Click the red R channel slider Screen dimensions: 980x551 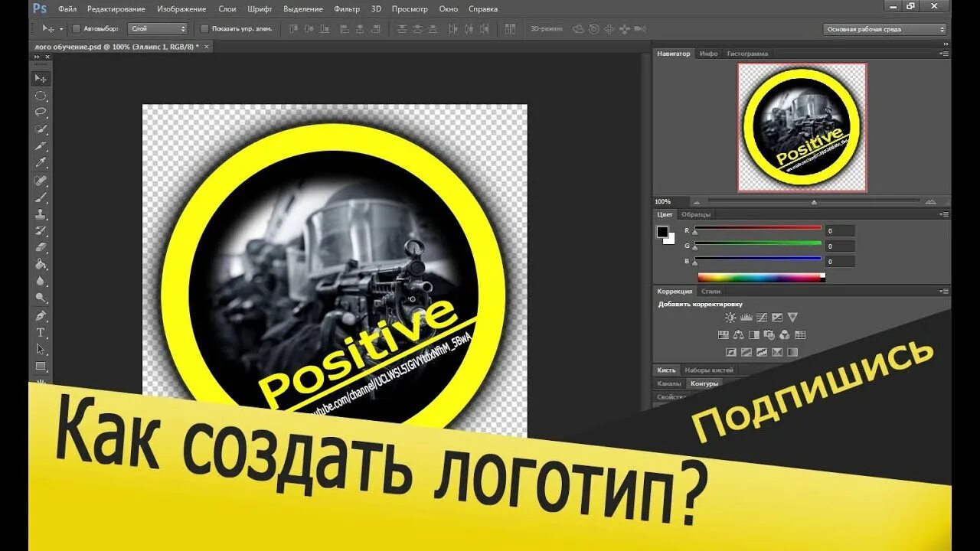[757, 228]
